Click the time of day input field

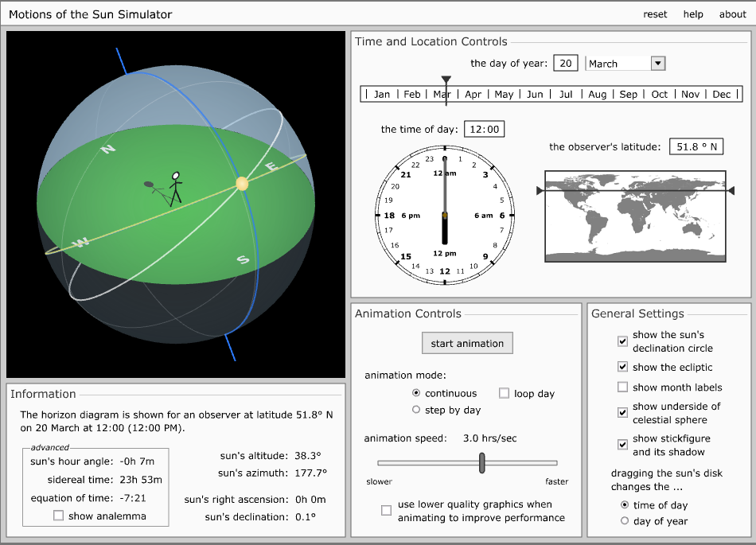coord(484,129)
